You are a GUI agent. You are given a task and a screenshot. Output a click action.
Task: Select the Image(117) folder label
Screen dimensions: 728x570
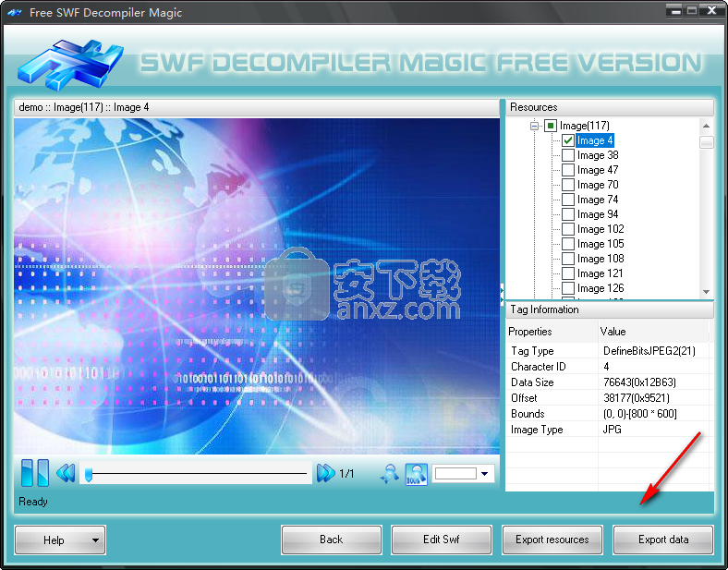coord(585,126)
